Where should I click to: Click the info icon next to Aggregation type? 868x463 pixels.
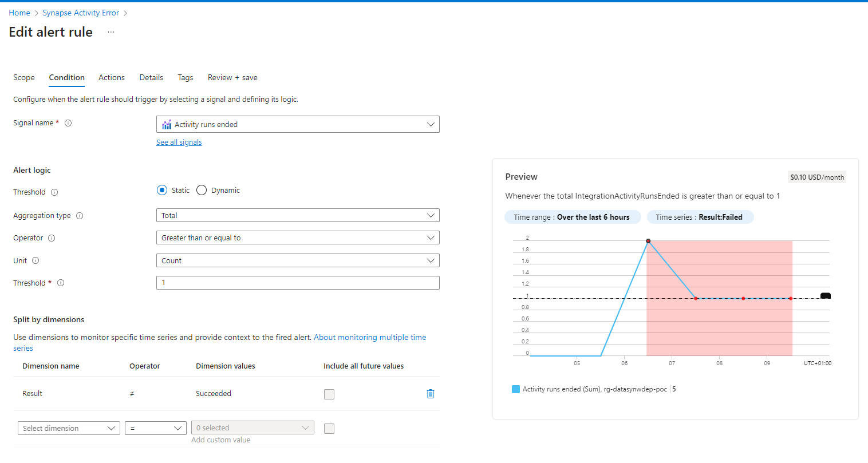pyautogui.click(x=80, y=216)
